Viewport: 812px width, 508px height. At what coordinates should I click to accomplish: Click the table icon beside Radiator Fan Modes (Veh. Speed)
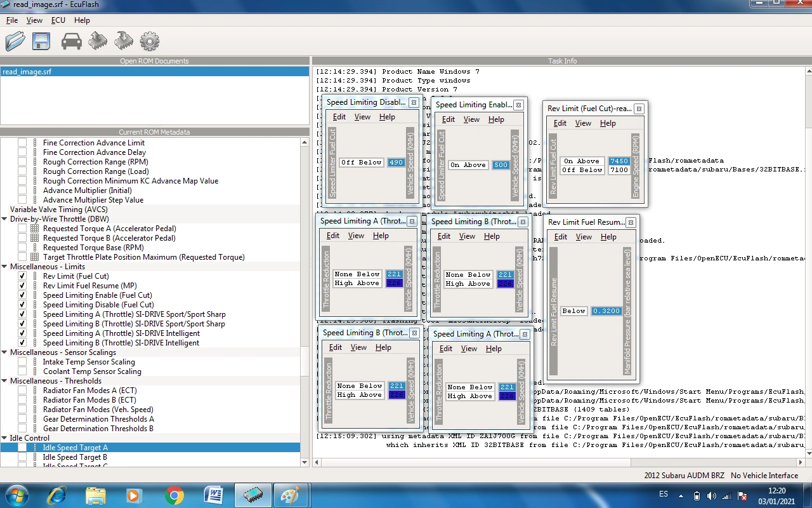click(35, 410)
